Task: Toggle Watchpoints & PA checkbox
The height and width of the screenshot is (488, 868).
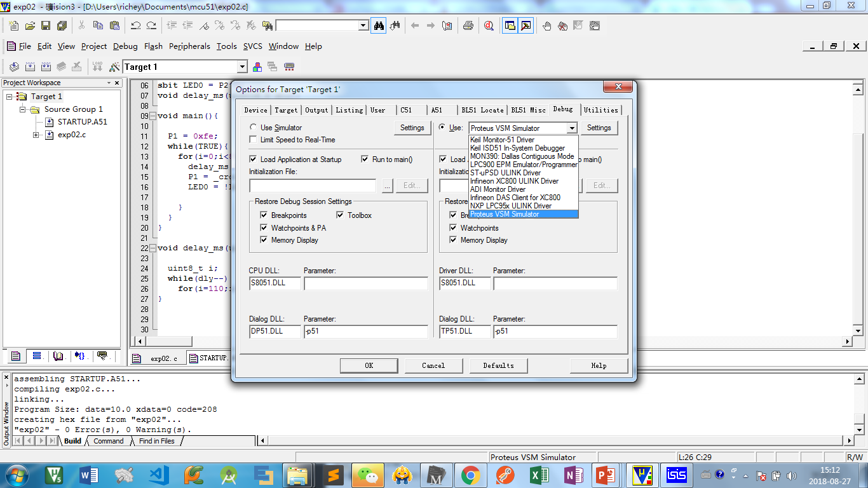Action: pyautogui.click(x=264, y=227)
